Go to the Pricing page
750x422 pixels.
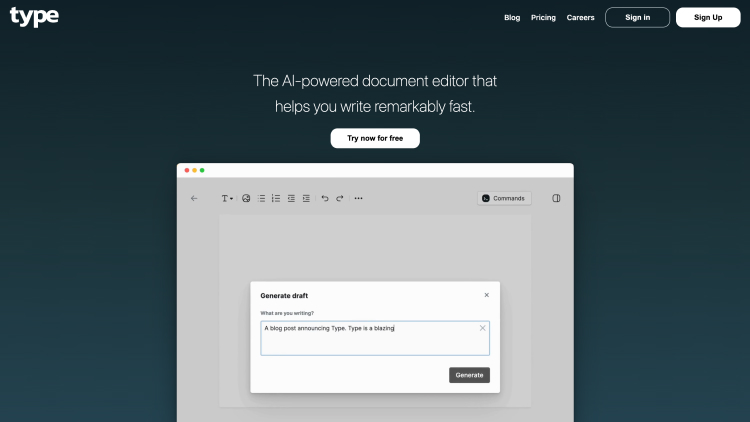point(543,17)
